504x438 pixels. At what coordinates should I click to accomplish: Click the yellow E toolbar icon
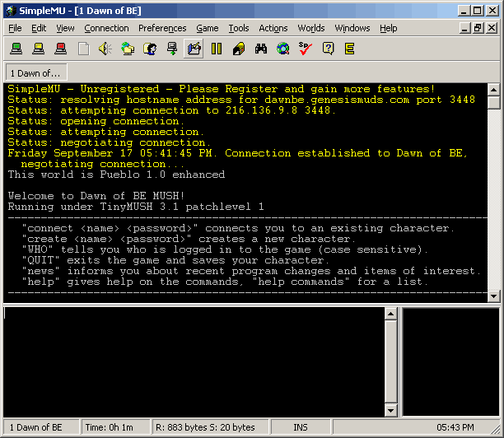pos(349,49)
